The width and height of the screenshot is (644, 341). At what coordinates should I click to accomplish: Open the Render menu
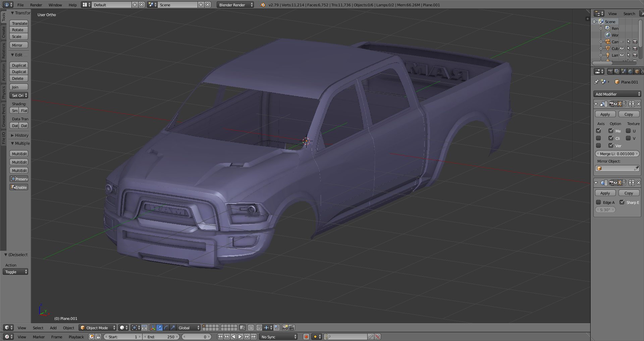click(36, 5)
